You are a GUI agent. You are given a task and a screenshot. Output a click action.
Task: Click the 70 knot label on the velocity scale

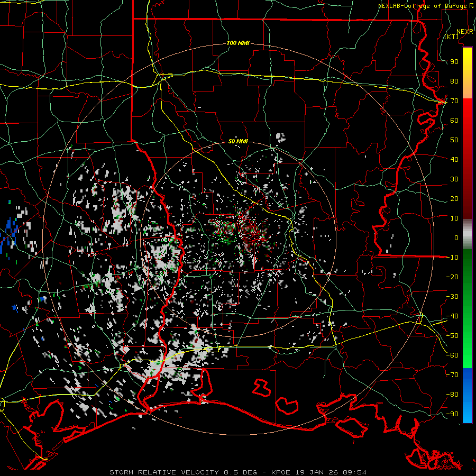click(x=454, y=101)
